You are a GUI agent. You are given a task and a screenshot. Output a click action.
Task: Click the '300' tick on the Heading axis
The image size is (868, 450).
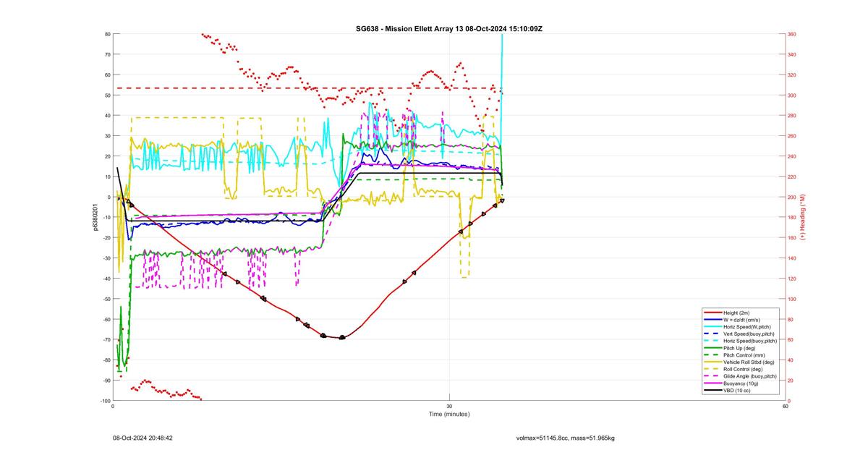click(x=792, y=95)
